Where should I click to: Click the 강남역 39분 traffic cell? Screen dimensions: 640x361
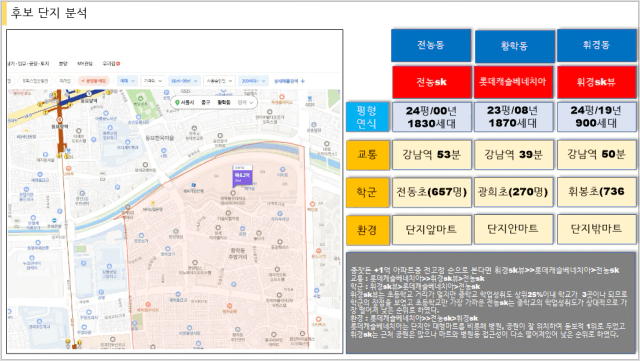(513, 154)
